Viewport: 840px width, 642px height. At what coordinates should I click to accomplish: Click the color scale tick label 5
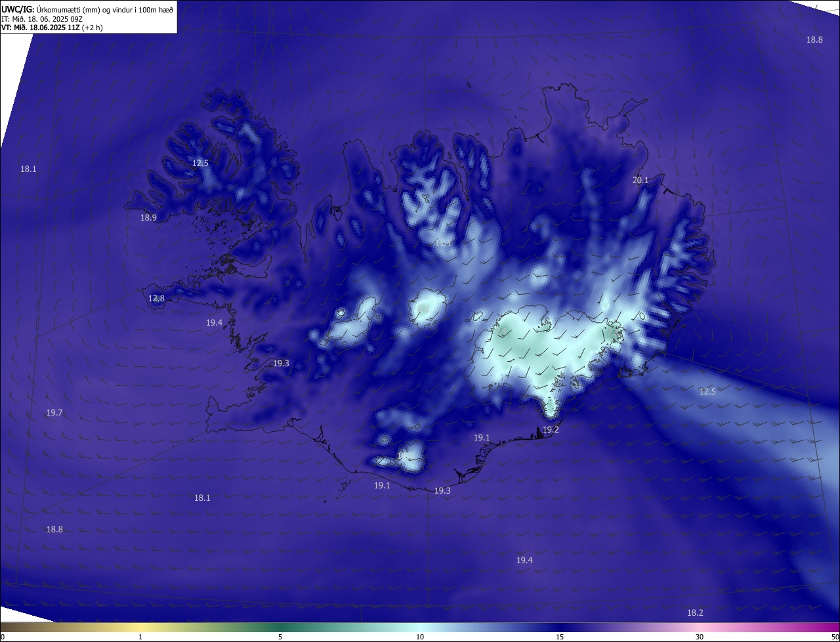[x=280, y=637]
